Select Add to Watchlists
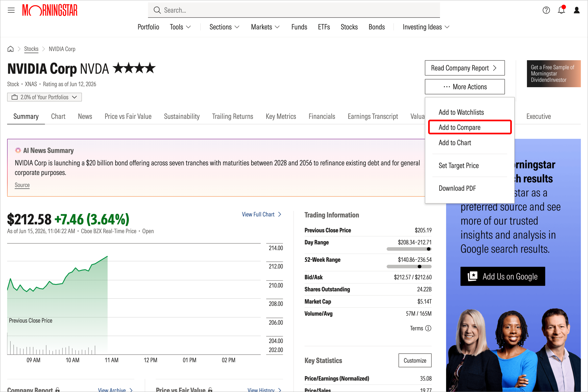 tap(461, 112)
